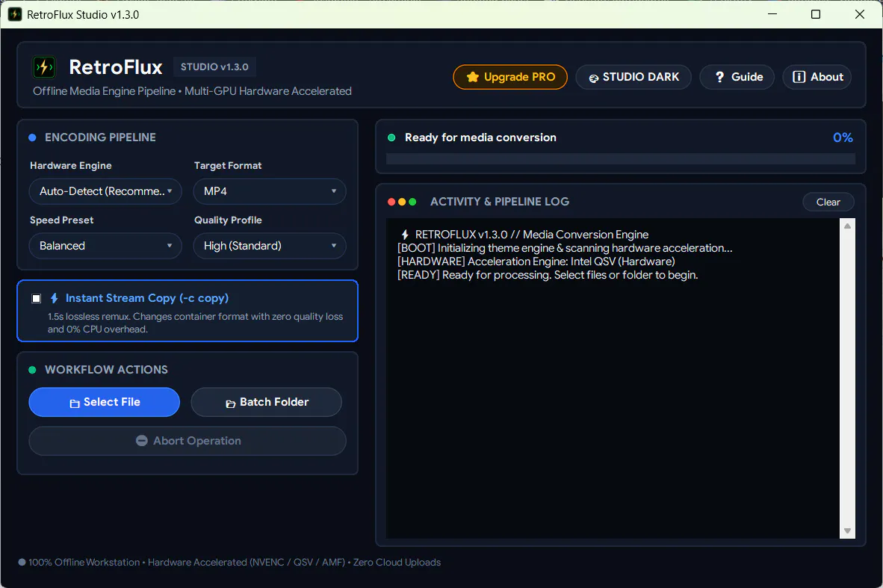Click the RetroFlux lightning logo icon

point(44,67)
